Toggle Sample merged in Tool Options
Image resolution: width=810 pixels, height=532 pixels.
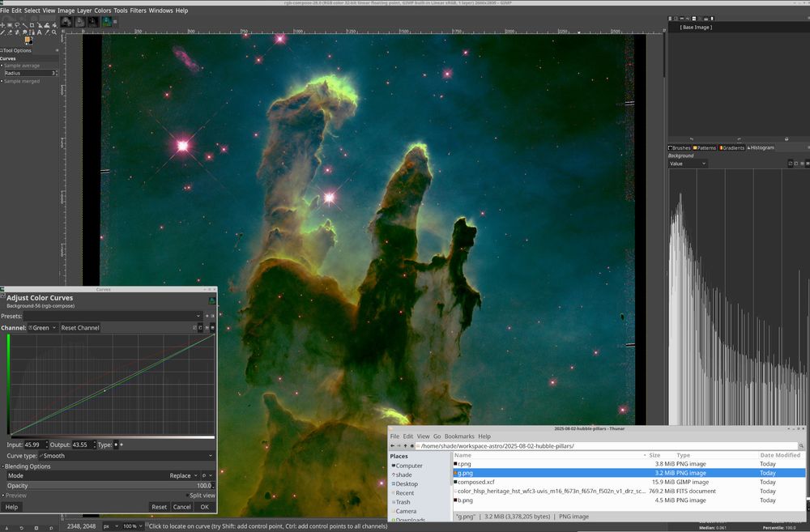pyautogui.click(x=21, y=81)
